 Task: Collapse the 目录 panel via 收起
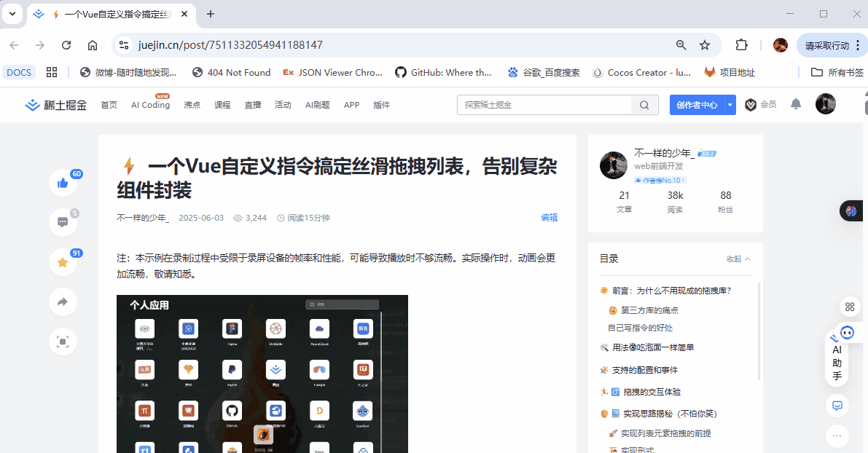tap(735, 259)
